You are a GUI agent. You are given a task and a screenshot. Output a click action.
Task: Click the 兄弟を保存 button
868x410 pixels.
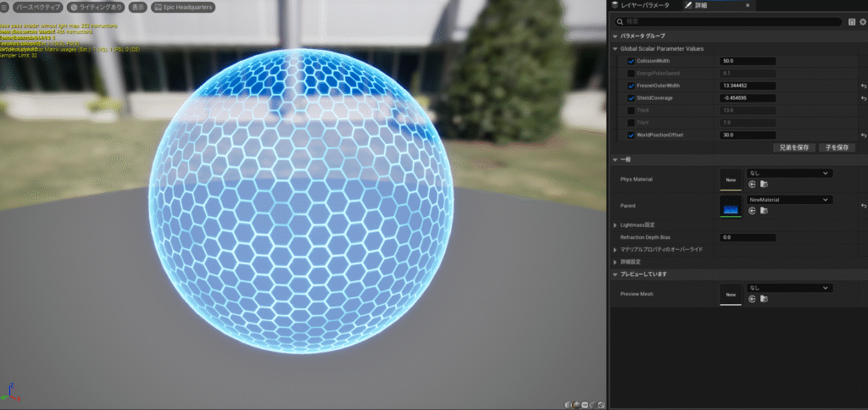[793, 147]
